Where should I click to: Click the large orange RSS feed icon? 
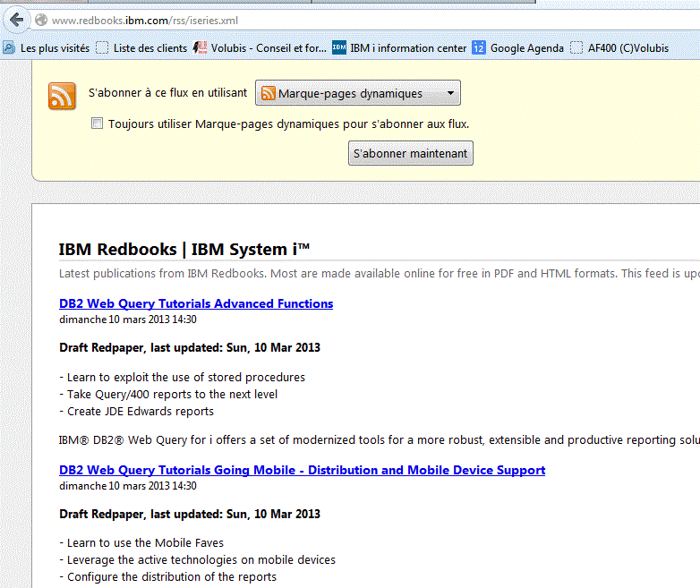[x=62, y=96]
